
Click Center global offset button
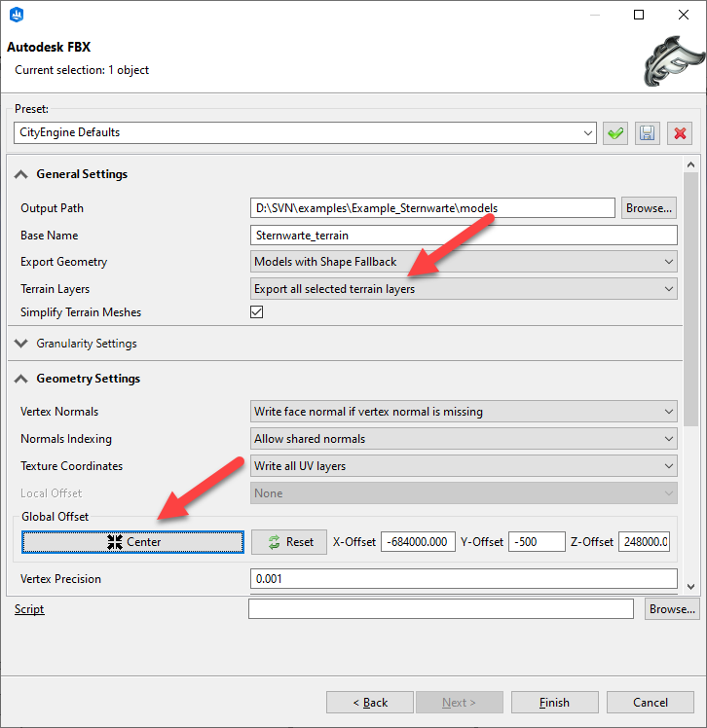pos(132,542)
